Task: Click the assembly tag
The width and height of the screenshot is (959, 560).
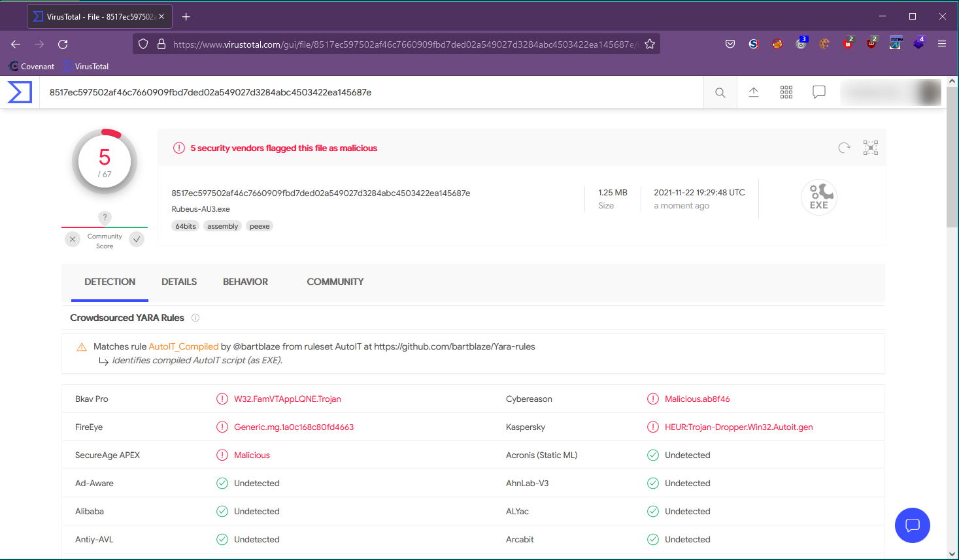Action: [223, 226]
